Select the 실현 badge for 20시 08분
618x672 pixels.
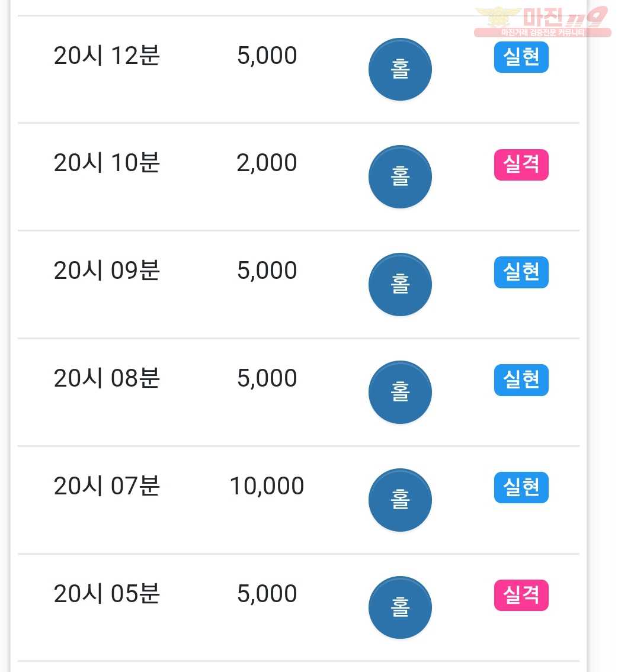521,380
